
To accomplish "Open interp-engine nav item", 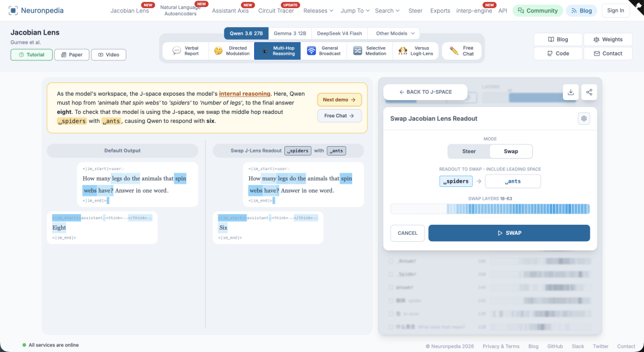I will (x=474, y=11).
